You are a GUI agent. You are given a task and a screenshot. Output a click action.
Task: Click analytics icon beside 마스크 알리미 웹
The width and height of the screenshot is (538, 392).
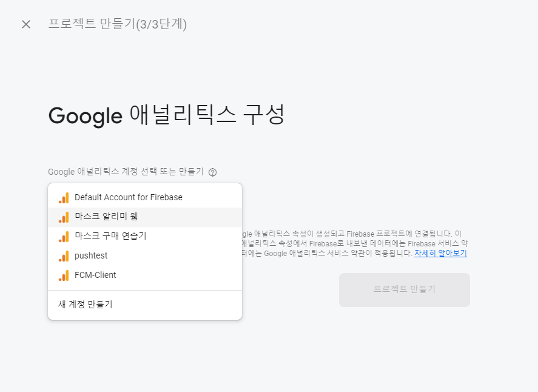coord(64,217)
